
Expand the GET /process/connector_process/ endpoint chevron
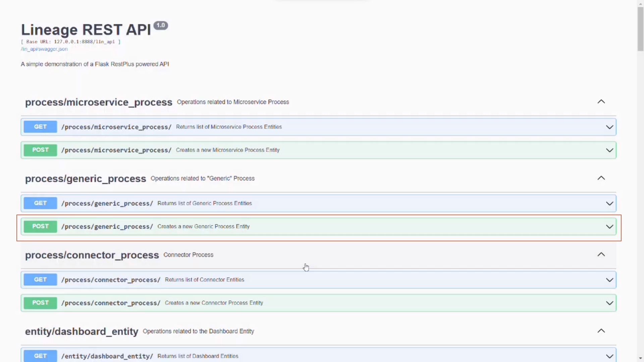click(609, 280)
